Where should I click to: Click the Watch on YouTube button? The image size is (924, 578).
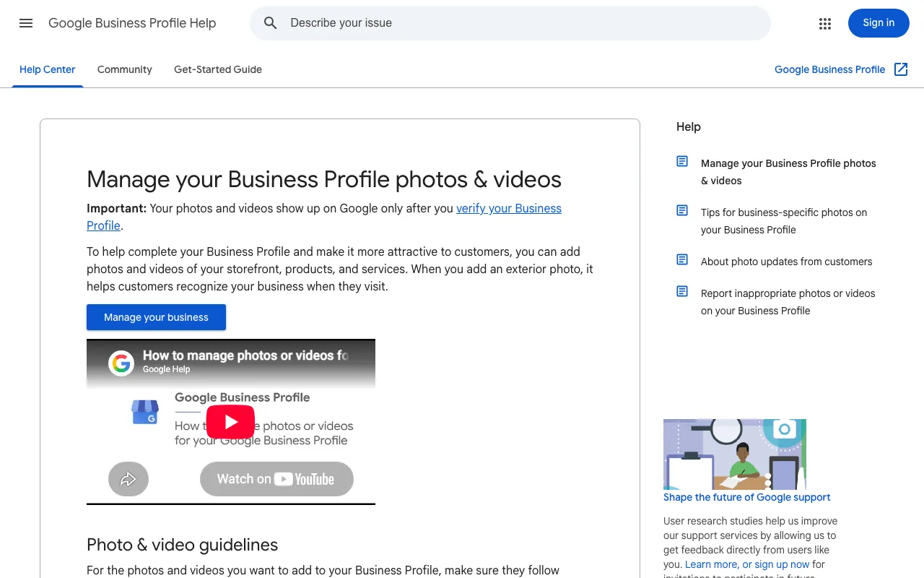click(x=276, y=479)
